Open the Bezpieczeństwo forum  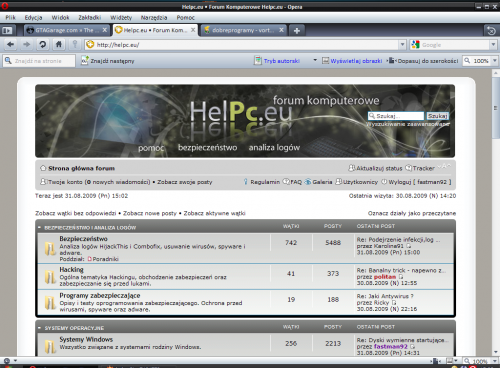click(83, 239)
